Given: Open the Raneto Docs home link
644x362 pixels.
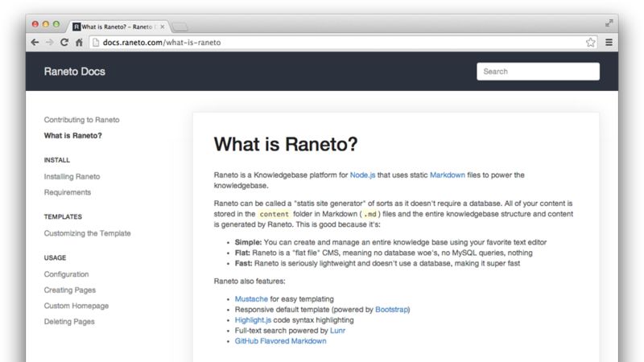Looking at the screenshot, I should click(74, 72).
